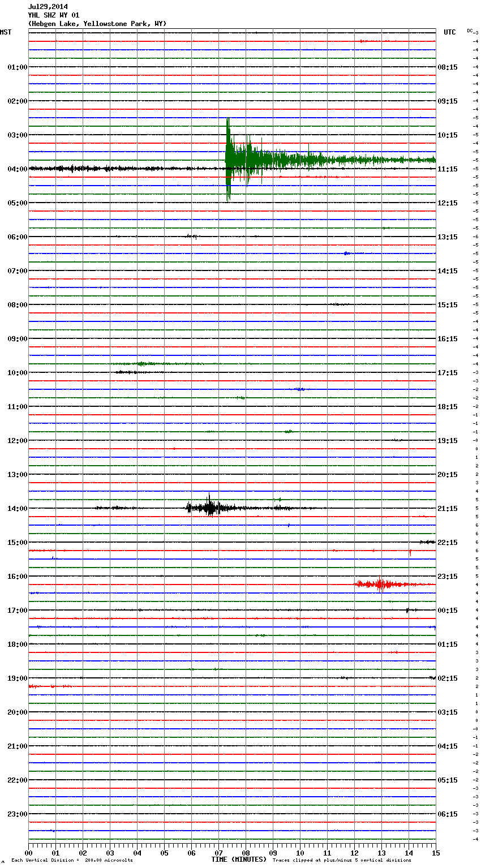Select the station code YHL SHZ WY 01
Screen dimensions: 481x868
coord(54,15)
